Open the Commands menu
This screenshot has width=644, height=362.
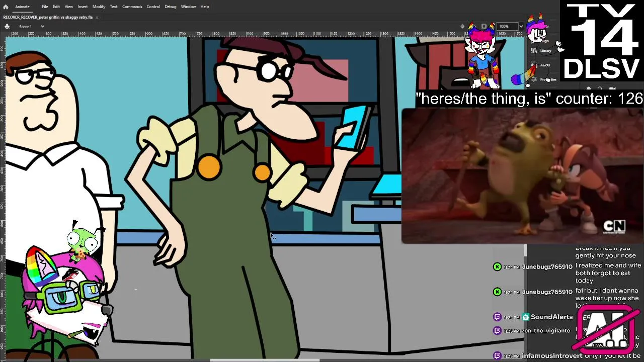coord(132,7)
